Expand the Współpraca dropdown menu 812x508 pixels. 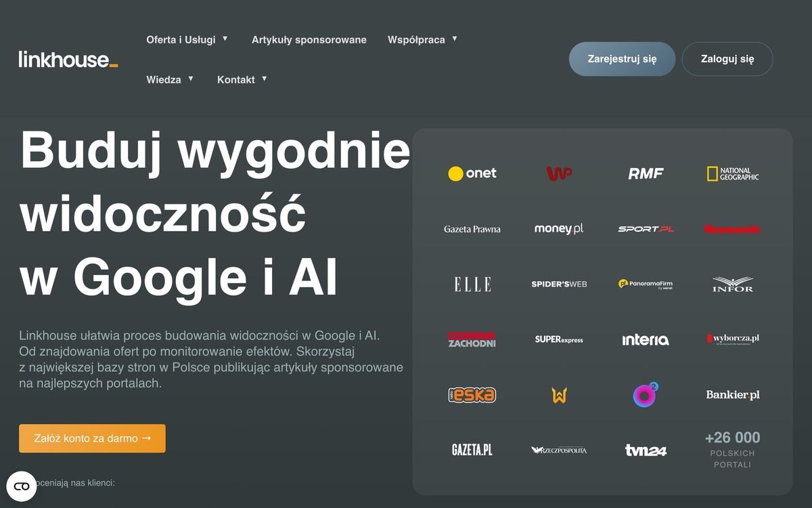(423, 39)
